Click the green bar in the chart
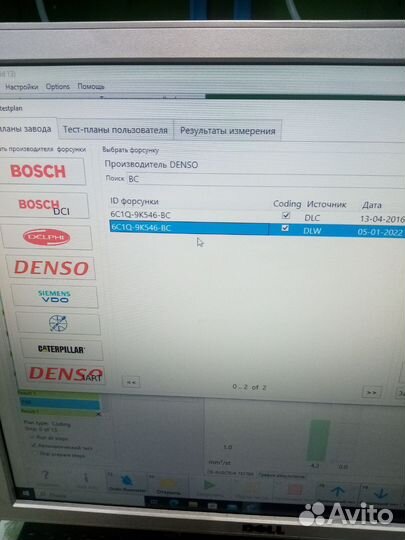The height and width of the screenshot is (540, 405). (x=318, y=440)
